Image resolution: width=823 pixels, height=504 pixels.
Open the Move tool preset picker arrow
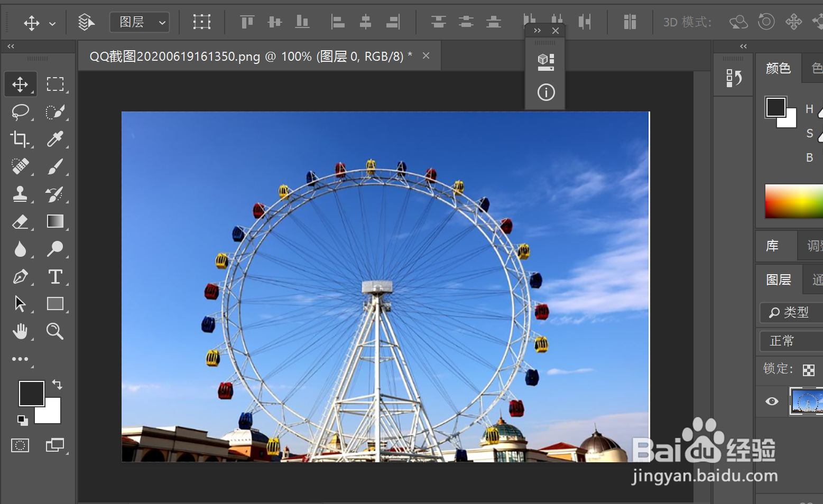click(x=52, y=23)
